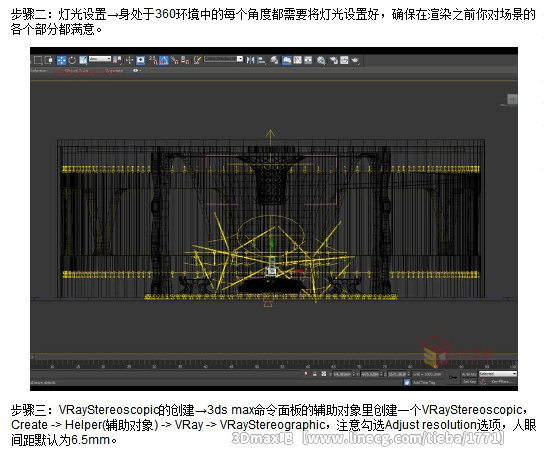
Task: Toggle the Isolate Selection light bulb icon
Action: click(x=306, y=374)
